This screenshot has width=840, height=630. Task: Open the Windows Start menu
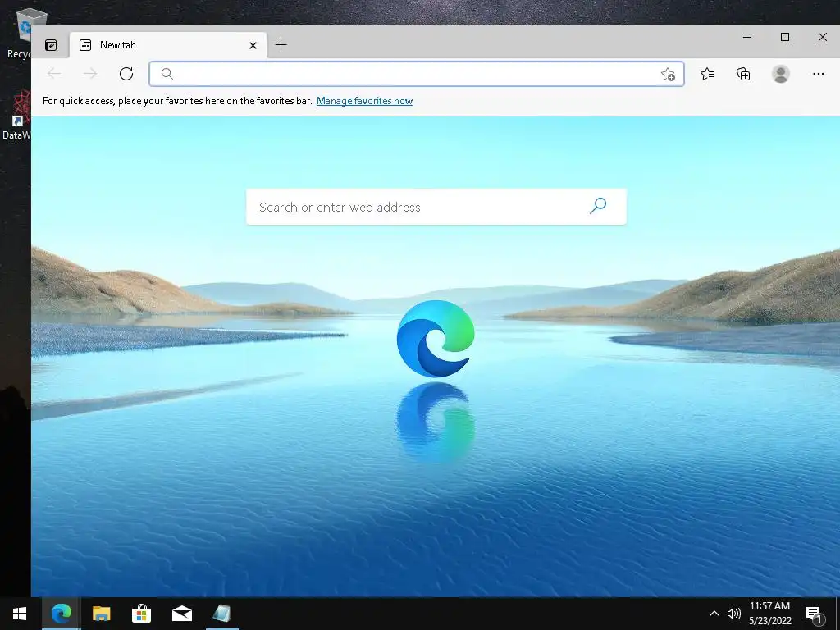(x=20, y=614)
